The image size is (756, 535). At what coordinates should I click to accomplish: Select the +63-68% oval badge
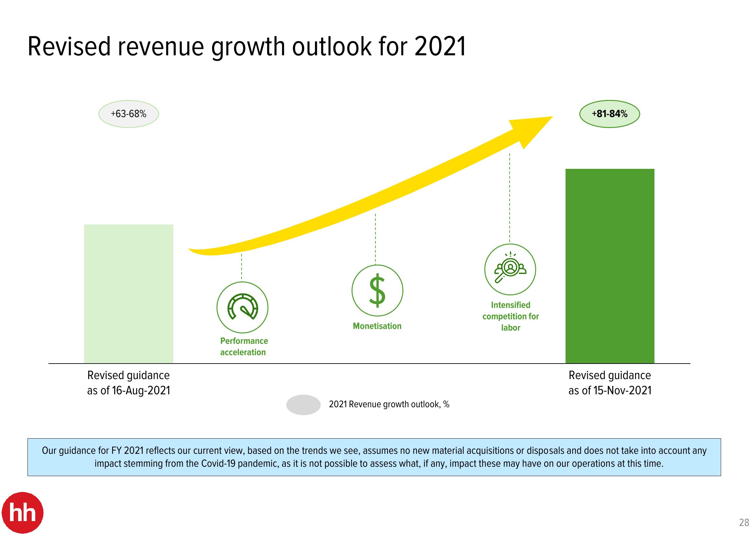pyautogui.click(x=129, y=114)
